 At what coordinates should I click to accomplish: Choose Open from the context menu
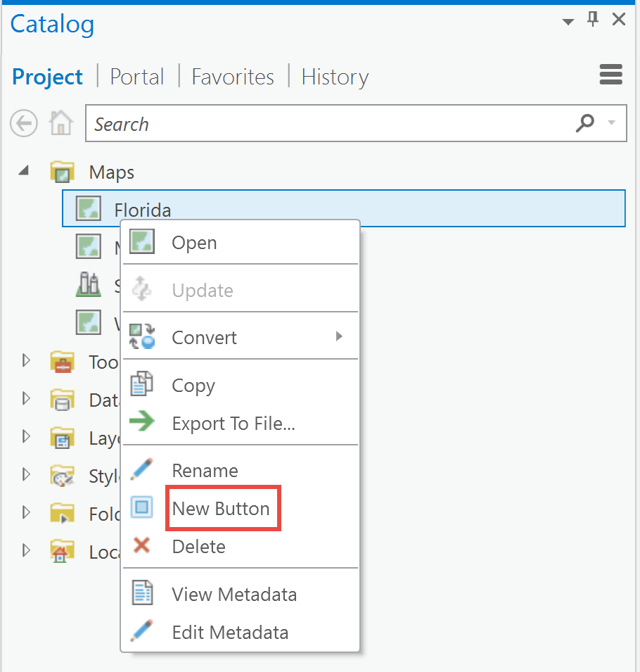(194, 243)
